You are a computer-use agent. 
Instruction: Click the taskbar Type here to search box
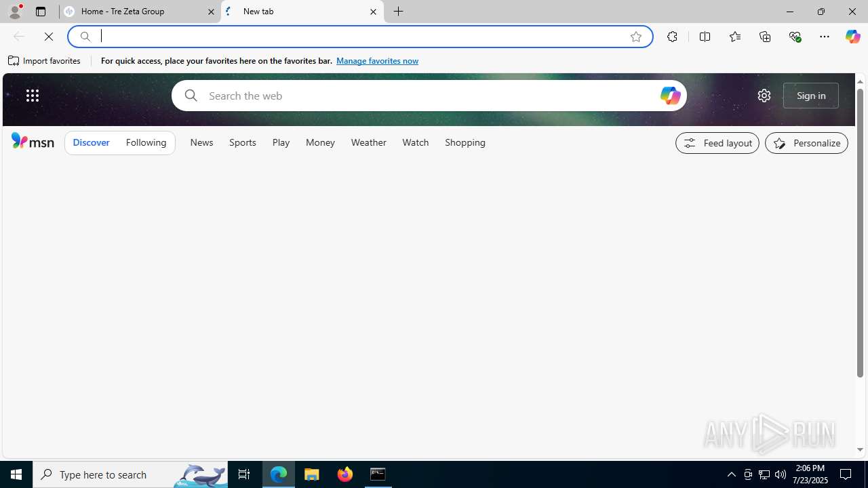(130, 474)
